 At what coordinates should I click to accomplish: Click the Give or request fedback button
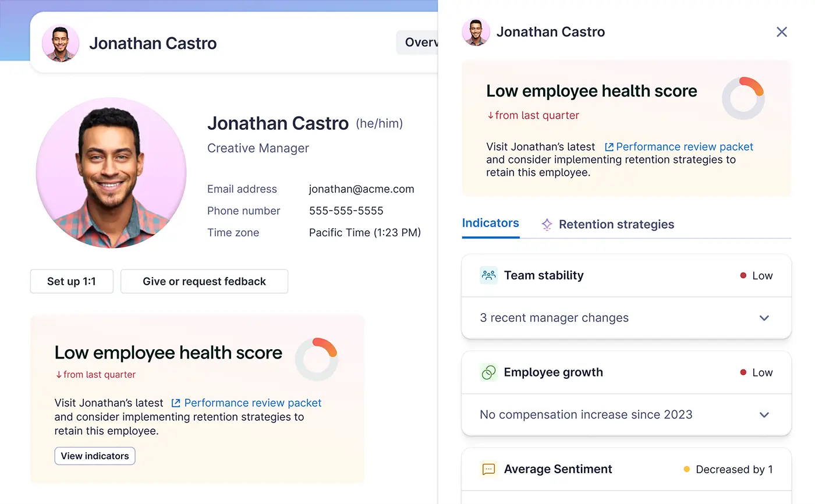(x=204, y=281)
